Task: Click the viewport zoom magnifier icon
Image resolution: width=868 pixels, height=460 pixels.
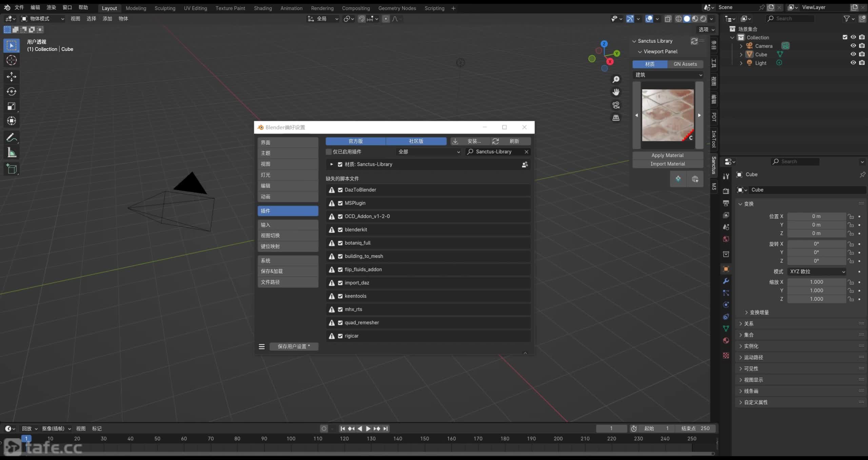Action: tap(616, 79)
